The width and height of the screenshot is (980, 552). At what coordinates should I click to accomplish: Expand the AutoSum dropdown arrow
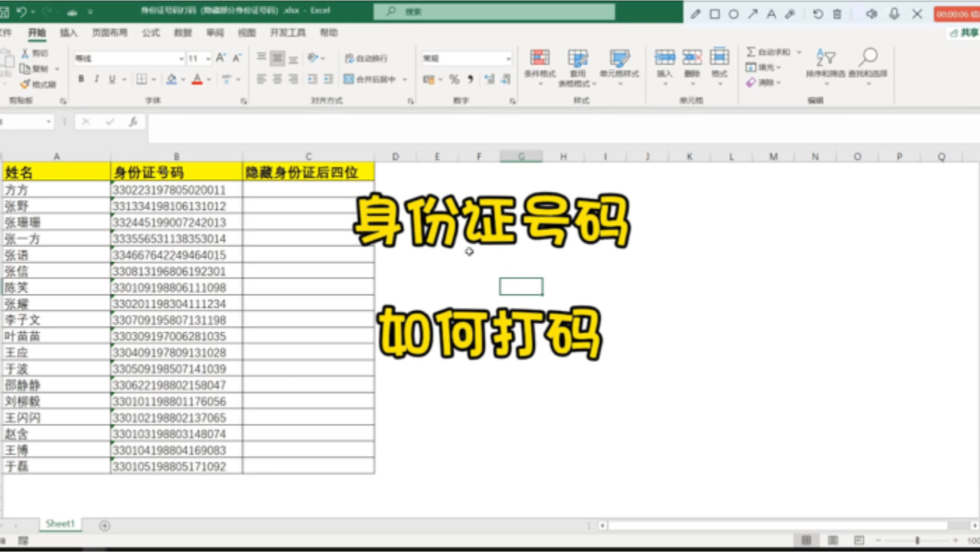pyautogui.click(x=799, y=52)
